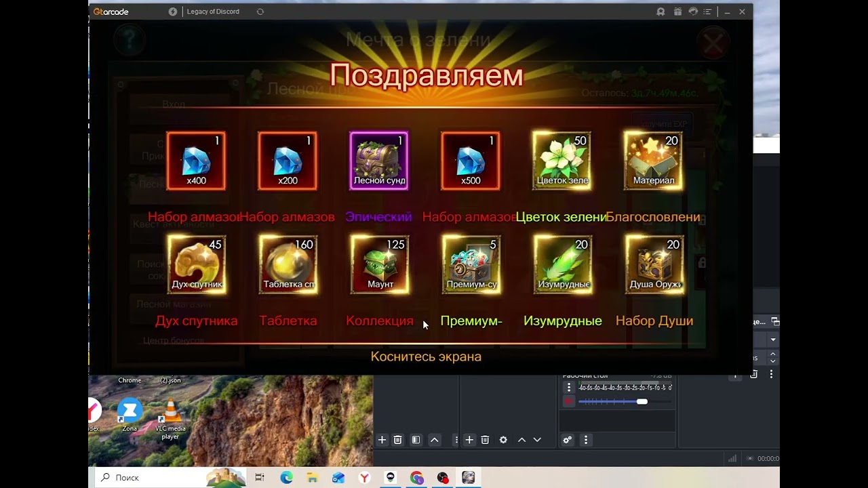This screenshot has height=488, width=868.
Task: Open source properties gear icon
Action: [503, 440]
